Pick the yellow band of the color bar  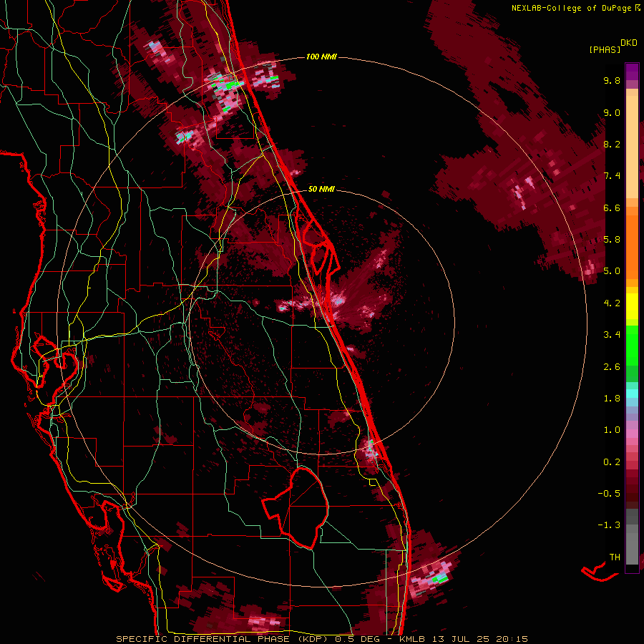(632, 306)
